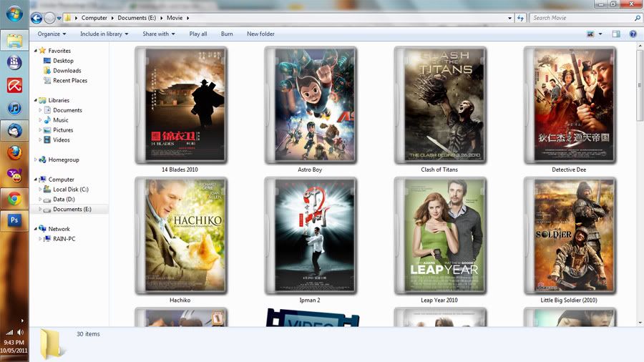This screenshot has height=362, width=644.
Task: Go forward using the Forward arrow
Action: pyautogui.click(x=49, y=18)
